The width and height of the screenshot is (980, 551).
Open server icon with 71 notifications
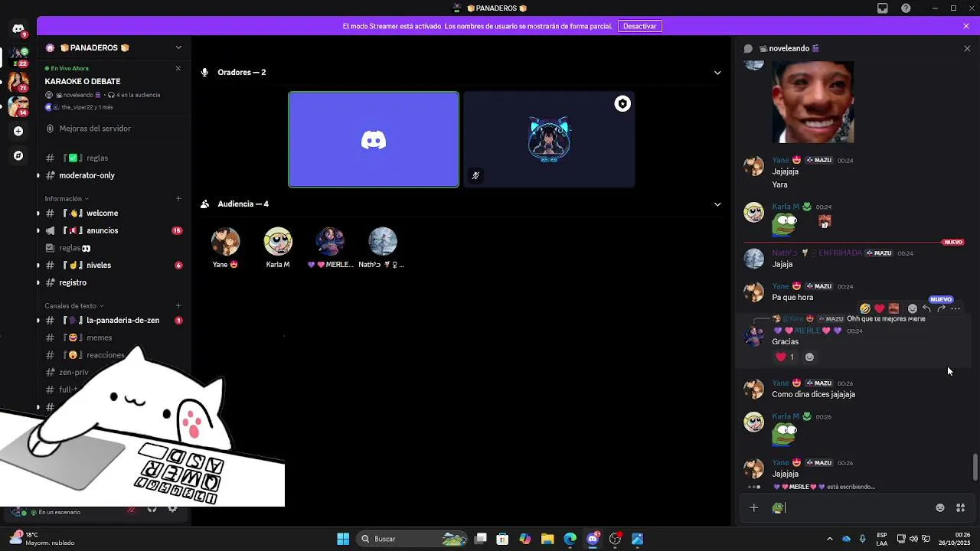coord(18,81)
